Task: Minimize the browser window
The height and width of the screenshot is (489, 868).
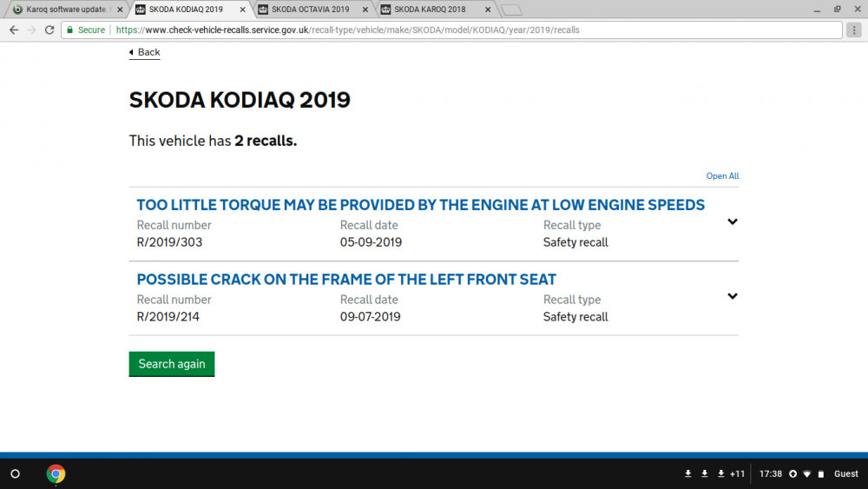Action: click(817, 10)
